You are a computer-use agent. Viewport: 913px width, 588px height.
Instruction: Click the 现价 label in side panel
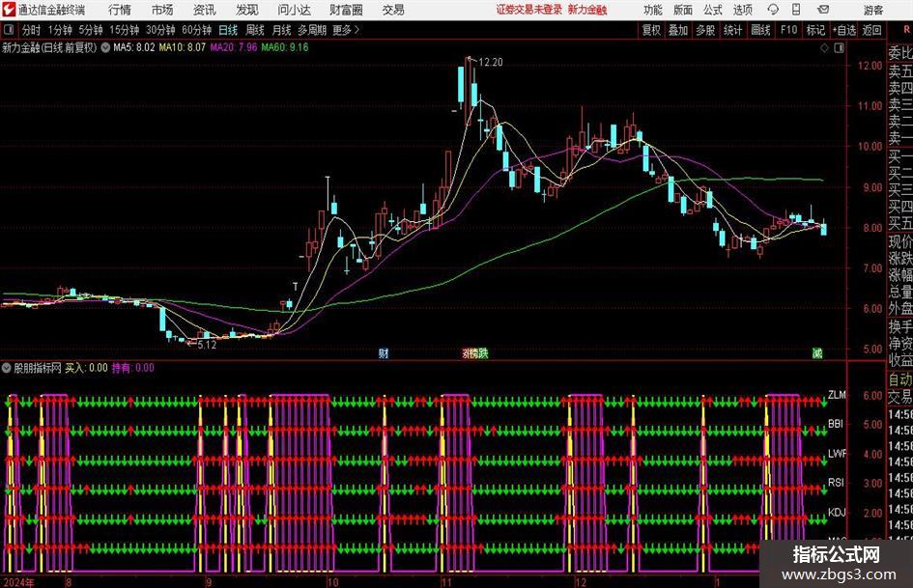(x=900, y=241)
